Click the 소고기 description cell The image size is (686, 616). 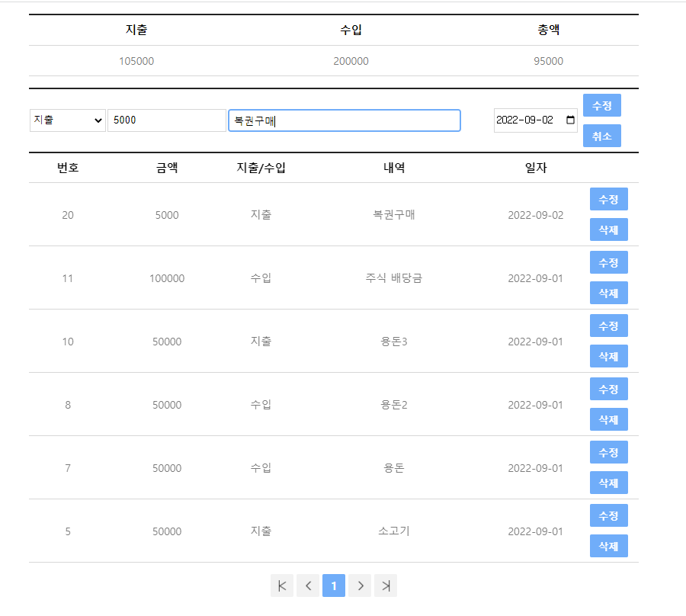tap(394, 531)
